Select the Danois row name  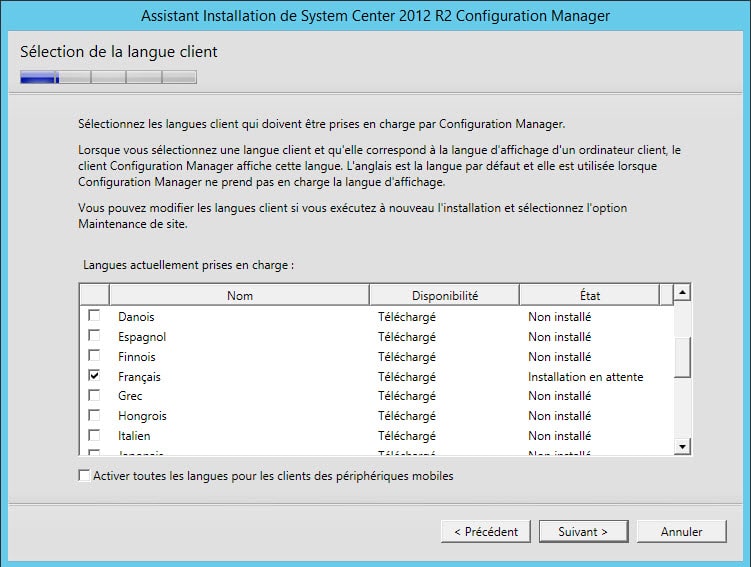pos(136,317)
